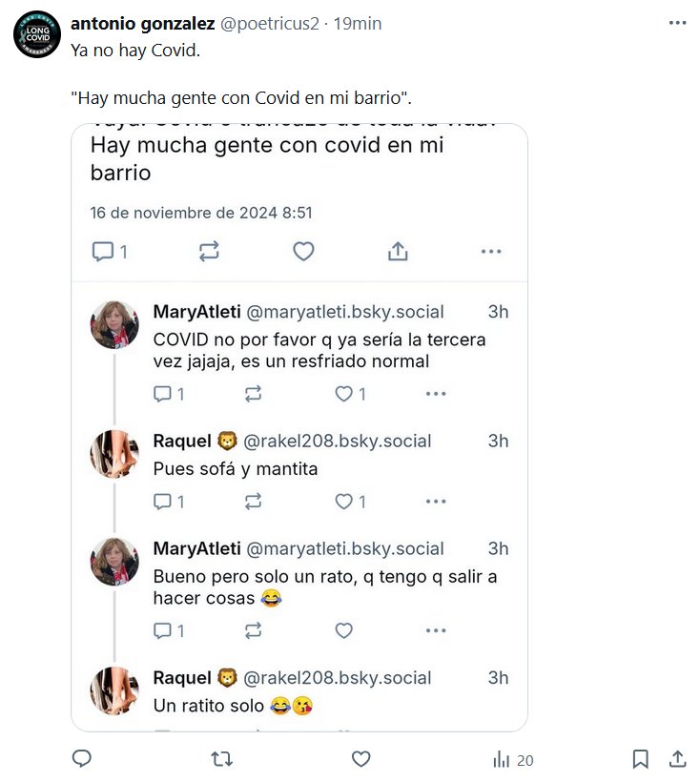The image size is (700, 782).
Task: View tweet analytics showing 20 views
Action: pyautogui.click(x=512, y=759)
